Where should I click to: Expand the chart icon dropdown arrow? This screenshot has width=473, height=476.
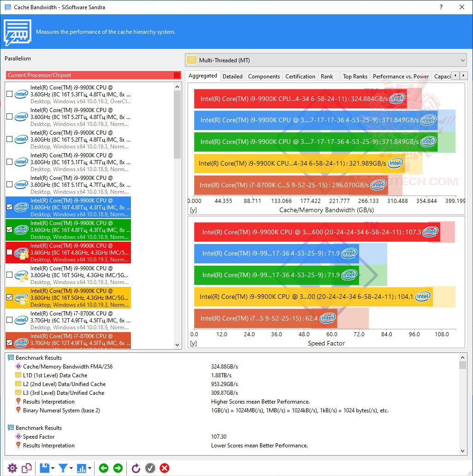[x=90, y=468]
